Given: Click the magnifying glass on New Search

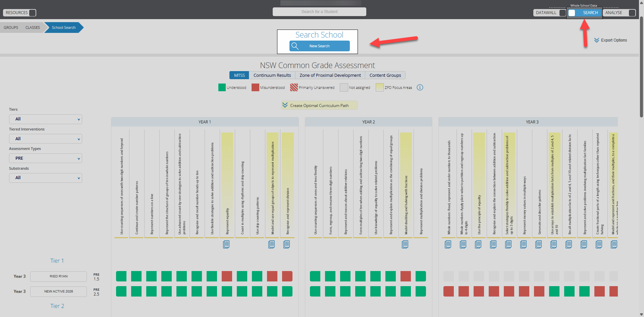Looking at the screenshot, I should pos(295,46).
